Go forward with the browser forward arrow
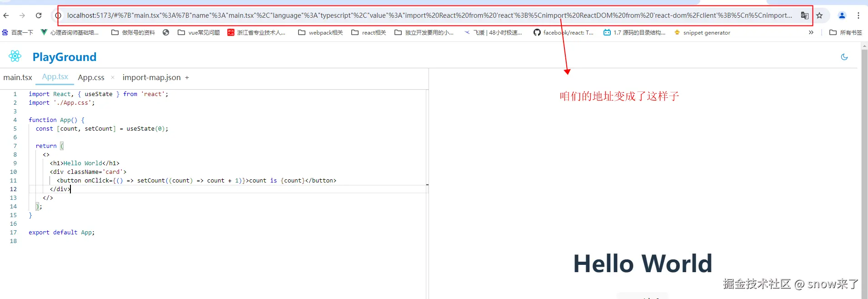 (x=22, y=15)
